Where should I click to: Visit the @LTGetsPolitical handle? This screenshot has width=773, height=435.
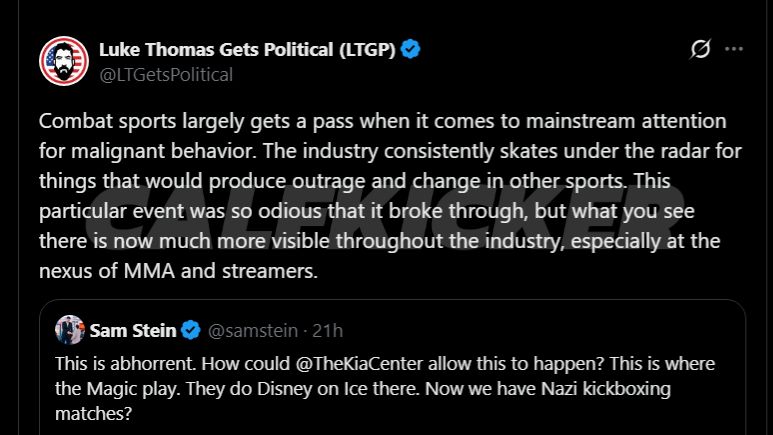coord(166,75)
